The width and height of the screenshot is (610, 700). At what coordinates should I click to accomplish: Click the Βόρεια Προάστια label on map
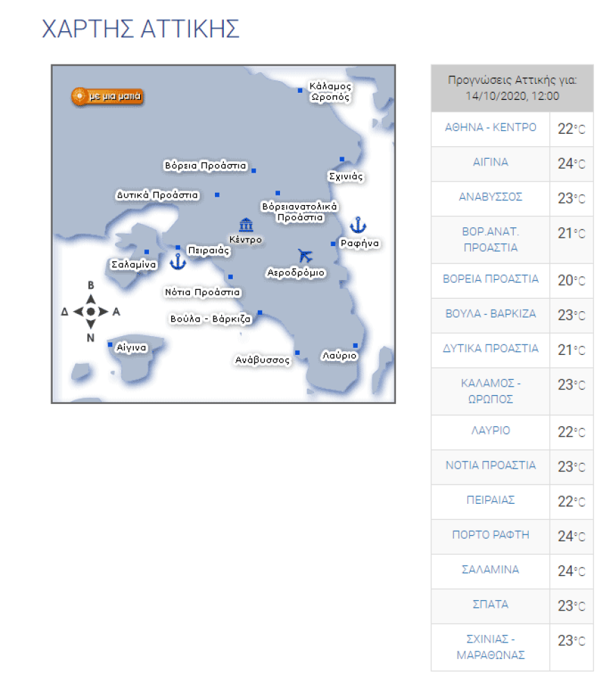pyautogui.click(x=205, y=166)
